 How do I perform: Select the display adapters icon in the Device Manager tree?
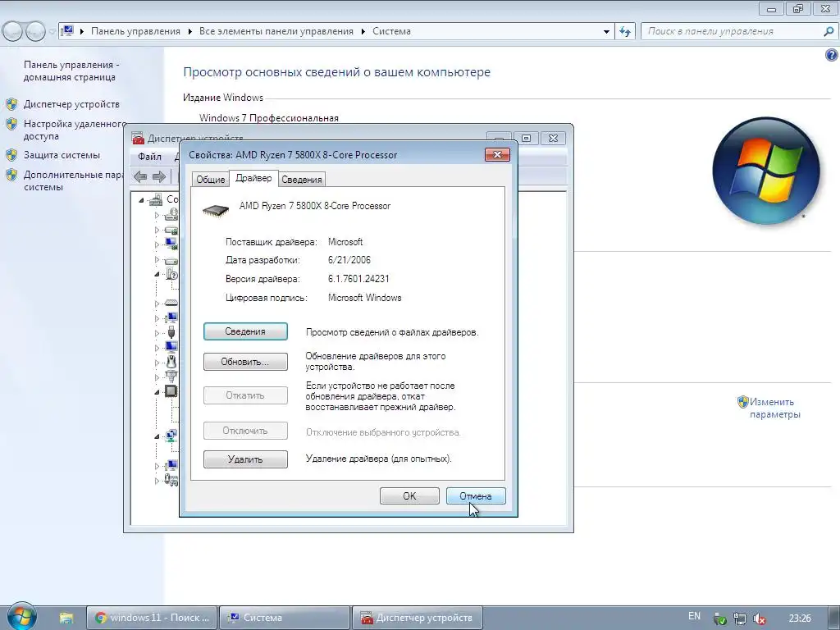click(171, 244)
